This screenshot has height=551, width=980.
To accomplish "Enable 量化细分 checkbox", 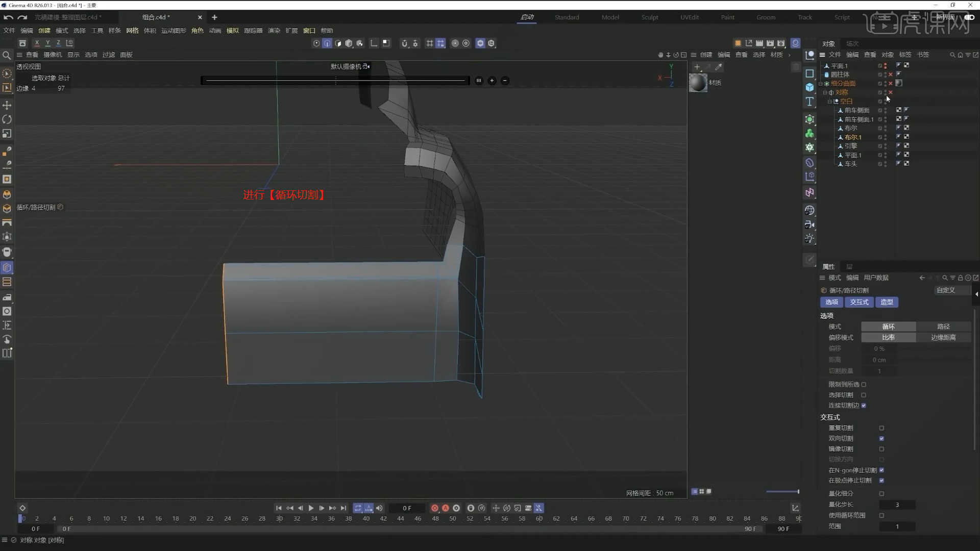I will tap(881, 494).
